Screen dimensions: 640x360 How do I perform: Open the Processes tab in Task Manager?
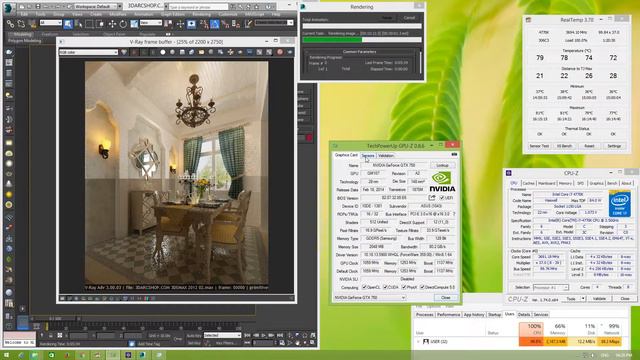pos(424,315)
